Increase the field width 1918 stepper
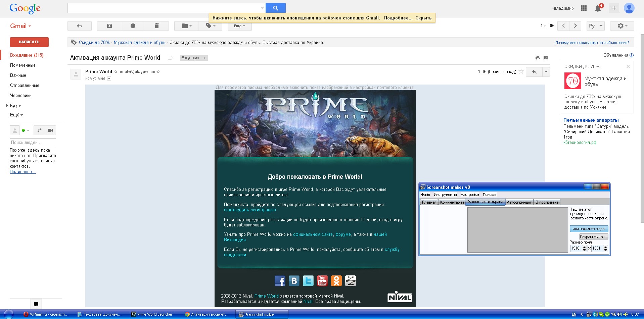Image resolution: width=644 pixels, height=319 pixels. (584, 247)
